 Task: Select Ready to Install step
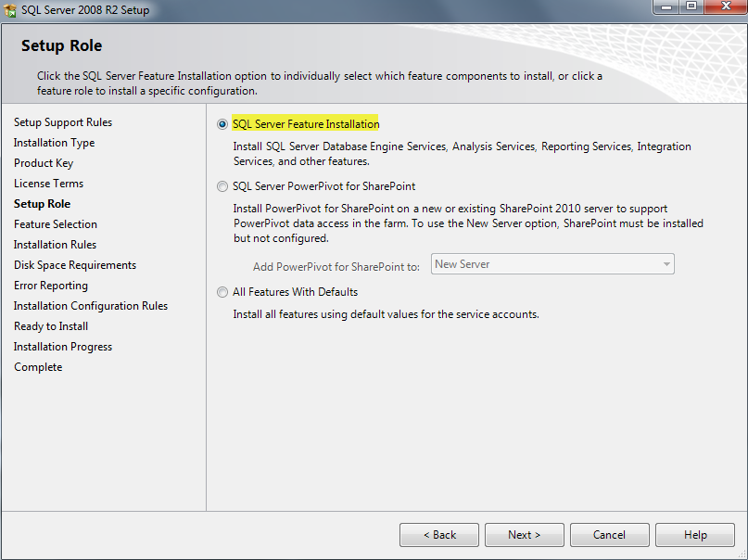point(51,326)
